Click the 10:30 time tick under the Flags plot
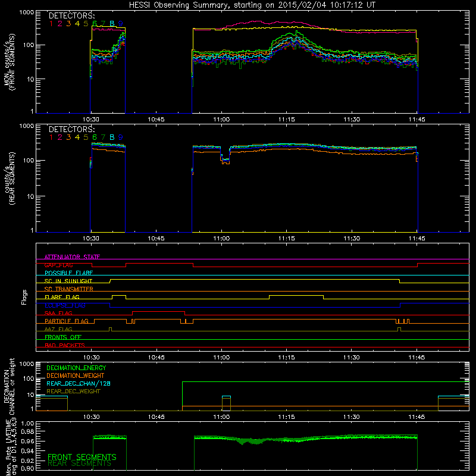476x476 pixels. 91,358
